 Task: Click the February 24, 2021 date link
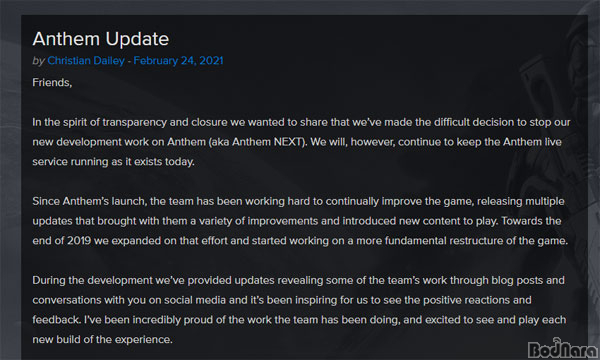click(x=178, y=61)
